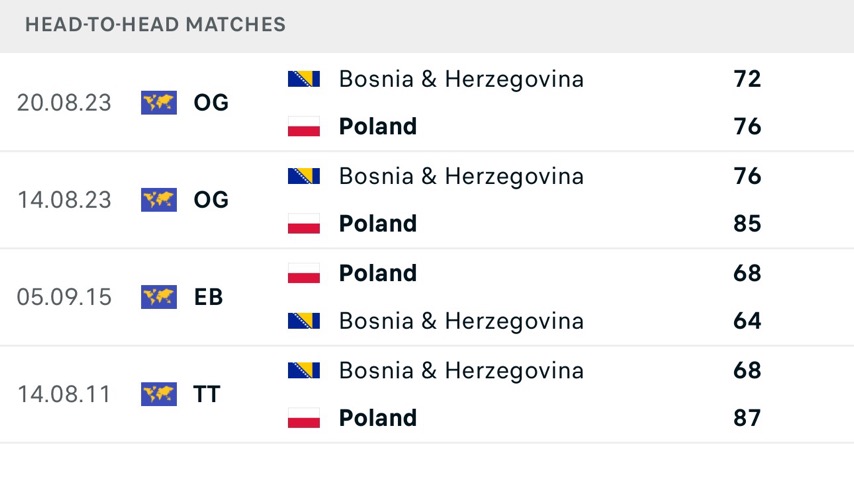Click Poland flag in the 20.08.23 match
The image size is (854, 477).
click(x=304, y=126)
